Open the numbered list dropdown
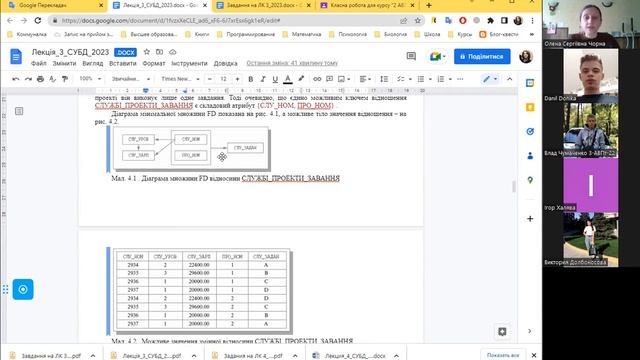Image resolution: width=640 pixels, height=360 pixels. (444, 79)
